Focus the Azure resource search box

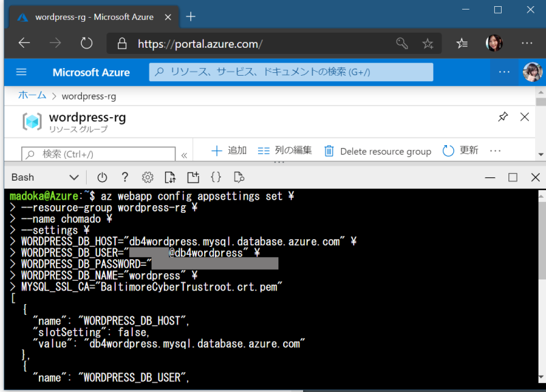(x=291, y=72)
